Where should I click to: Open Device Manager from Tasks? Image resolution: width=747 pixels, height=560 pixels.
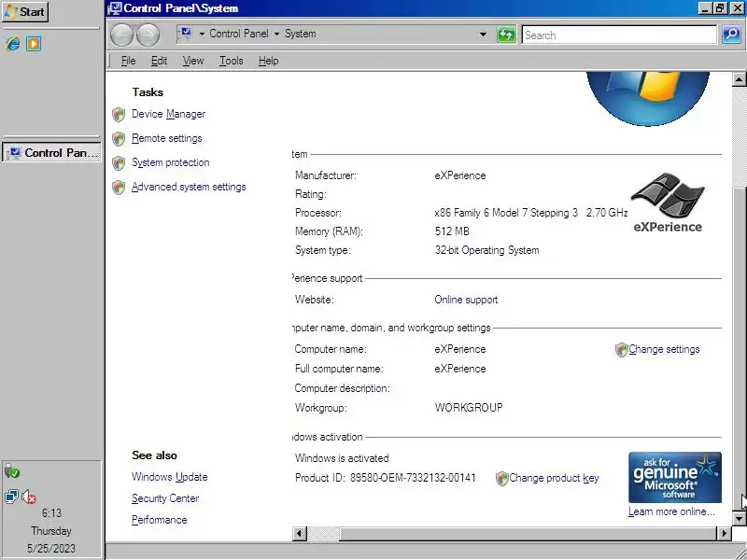click(168, 114)
